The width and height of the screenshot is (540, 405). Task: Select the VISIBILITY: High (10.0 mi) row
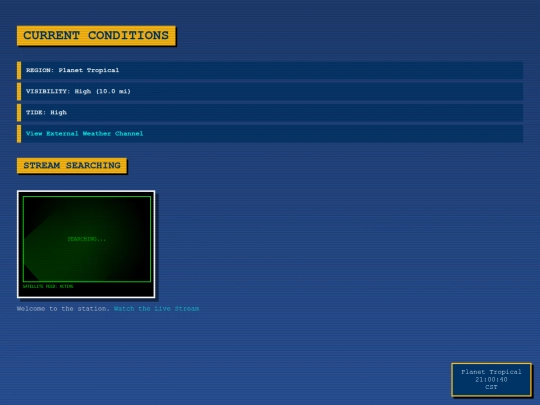(x=270, y=91)
